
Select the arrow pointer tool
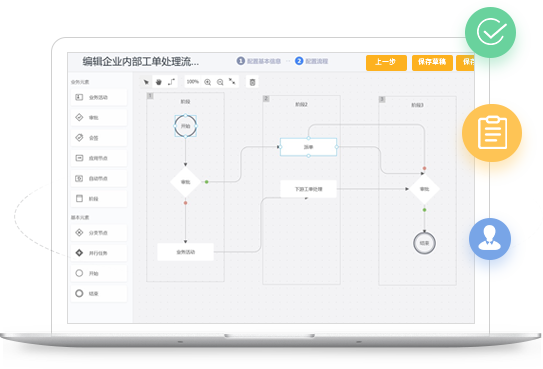click(x=146, y=82)
